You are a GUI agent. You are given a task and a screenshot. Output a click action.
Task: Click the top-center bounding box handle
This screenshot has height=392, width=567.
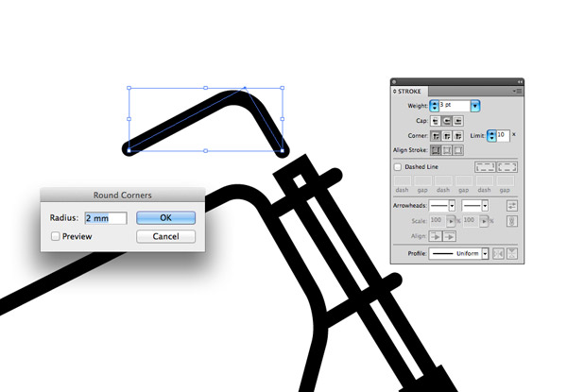click(205, 88)
